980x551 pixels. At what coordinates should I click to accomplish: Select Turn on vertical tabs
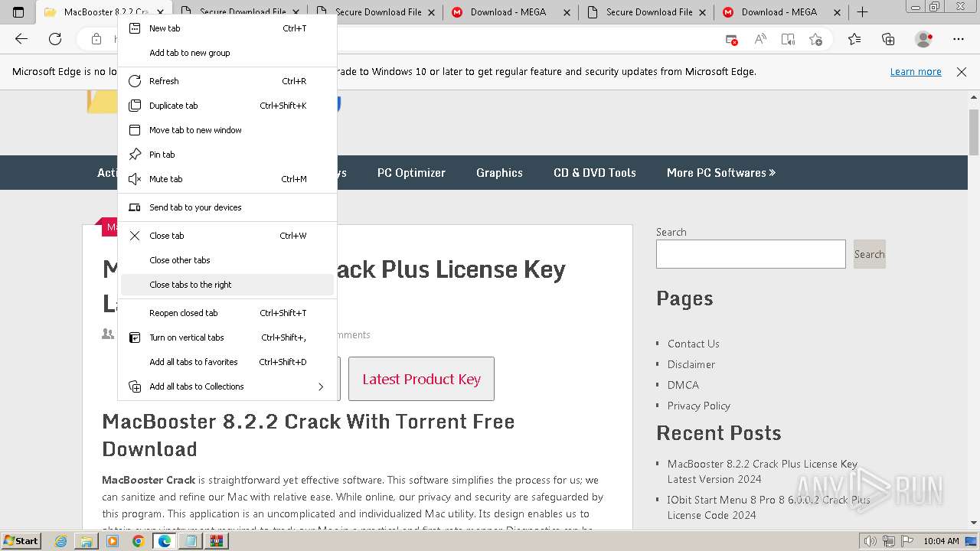click(x=227, y=337)
